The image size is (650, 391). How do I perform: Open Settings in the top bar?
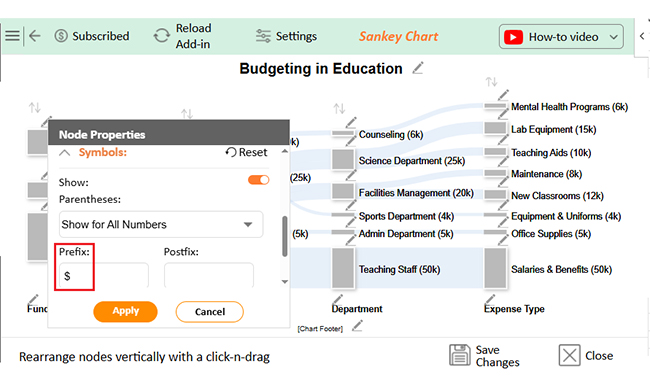pos(286,36)
